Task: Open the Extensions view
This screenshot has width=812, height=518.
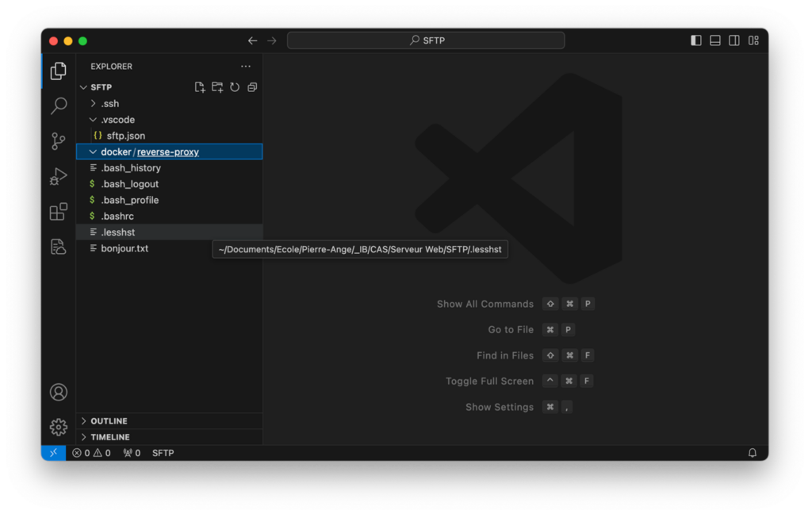Action: click(59, 211)
